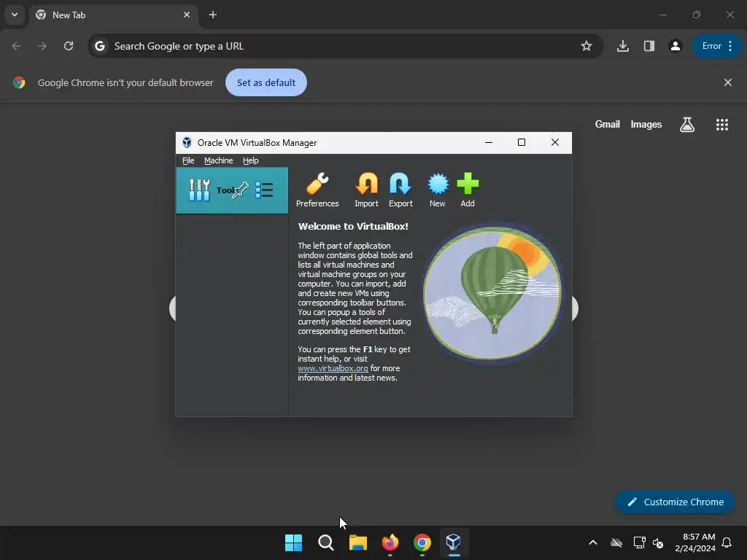Open Chrome downloads icon

point(623,46)
